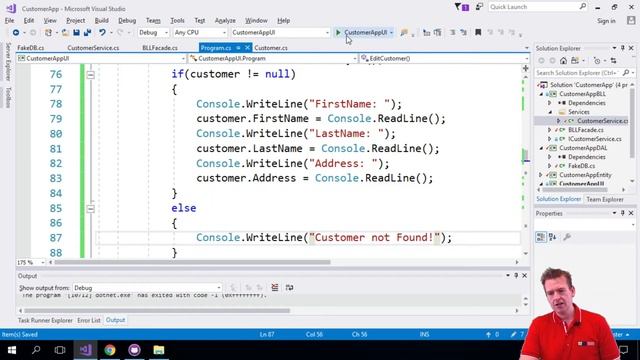The image size is (640, 360).
Task: Open the Debug menu
Action: [127, 20]
